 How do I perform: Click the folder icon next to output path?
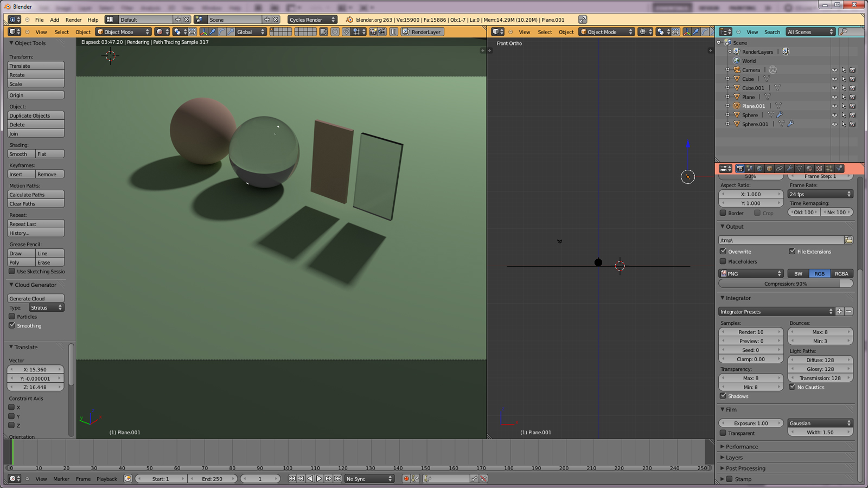pyautogui.click(x=848, y=240)
